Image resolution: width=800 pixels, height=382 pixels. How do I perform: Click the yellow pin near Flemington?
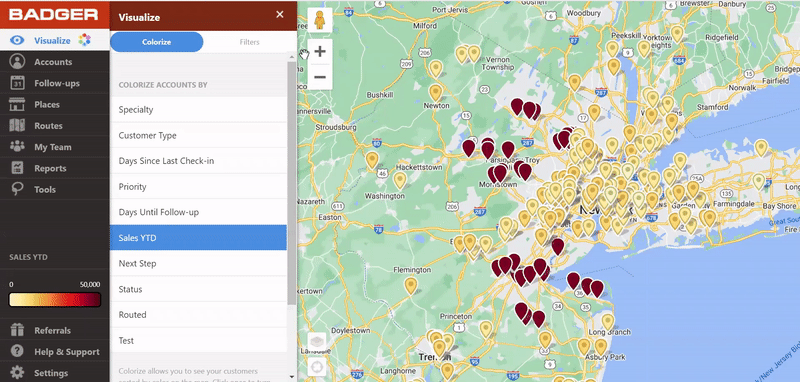click(411, 286)
